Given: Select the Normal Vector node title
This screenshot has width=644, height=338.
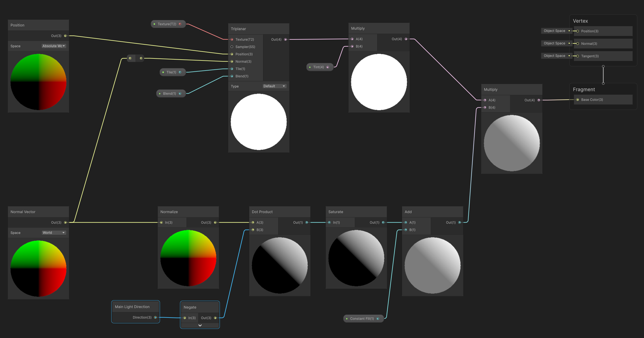Looking at the screenshot, I should (23, 212).
